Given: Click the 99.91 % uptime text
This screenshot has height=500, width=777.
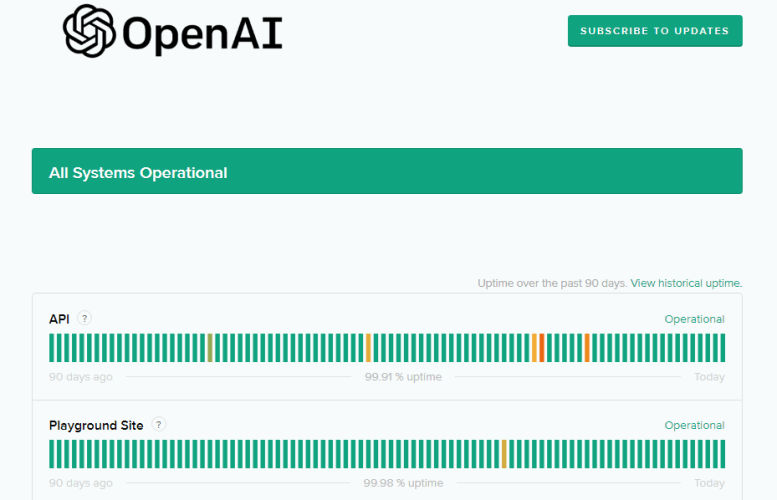Looking at the screenshot, I should pyautogui.click(x=403, y=377).
